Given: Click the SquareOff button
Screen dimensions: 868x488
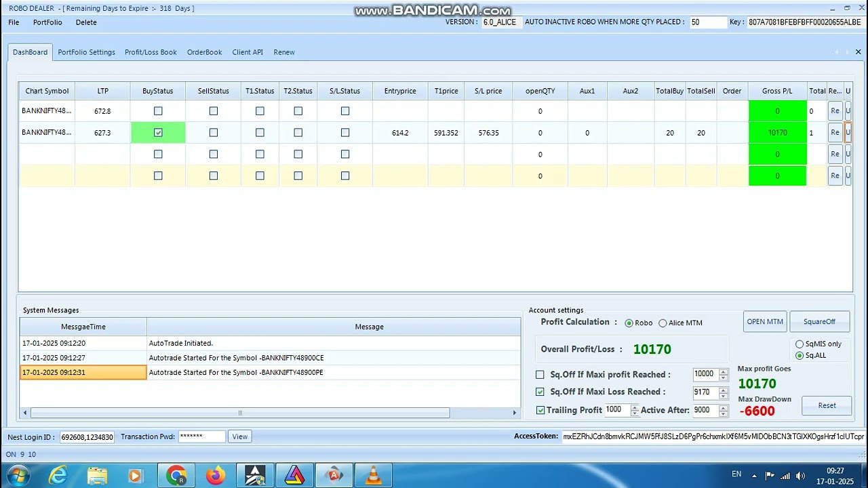Looking at the screenshot, I should coord(819,321).
